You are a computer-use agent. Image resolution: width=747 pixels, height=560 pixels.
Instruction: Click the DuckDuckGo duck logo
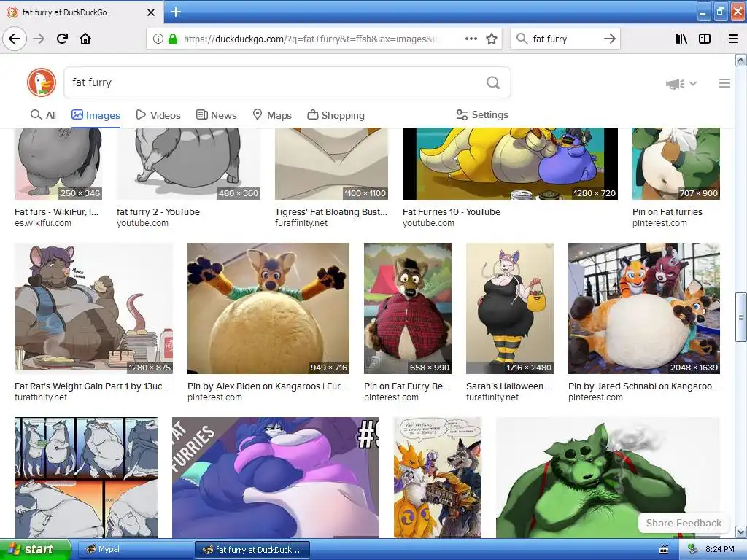tap(42, 82)
